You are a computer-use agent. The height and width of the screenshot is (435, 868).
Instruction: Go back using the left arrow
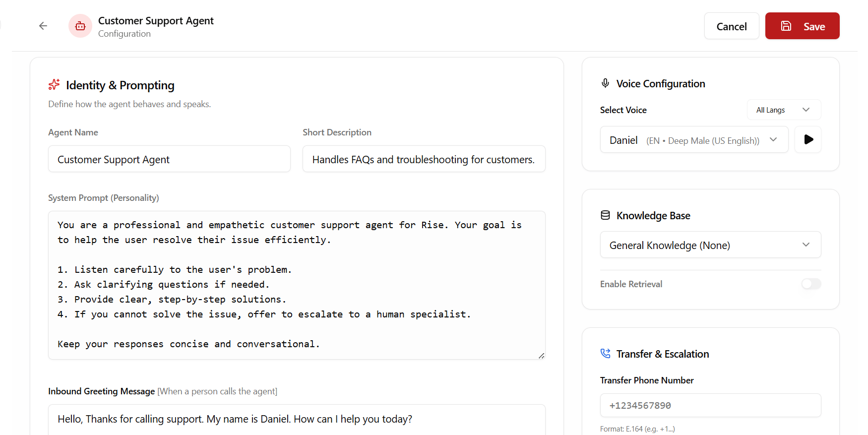pyautogui.click(x=43, y=26)
